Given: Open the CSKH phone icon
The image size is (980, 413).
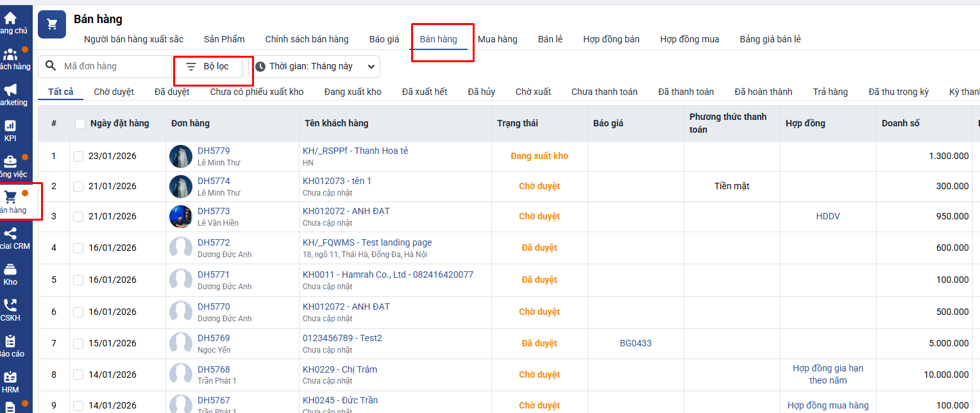Looking at the screenshot, I should (10, 306).
